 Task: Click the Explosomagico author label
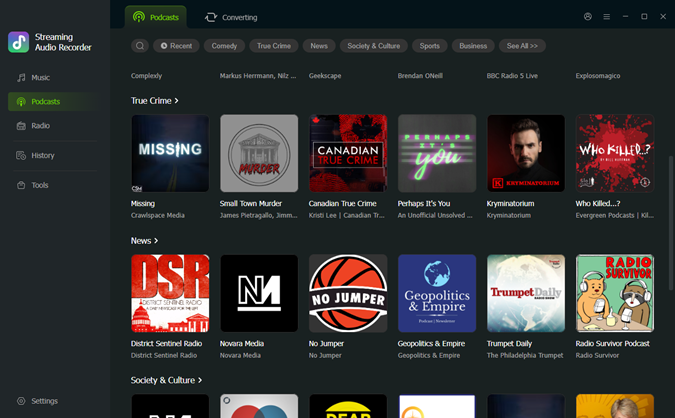598,76
